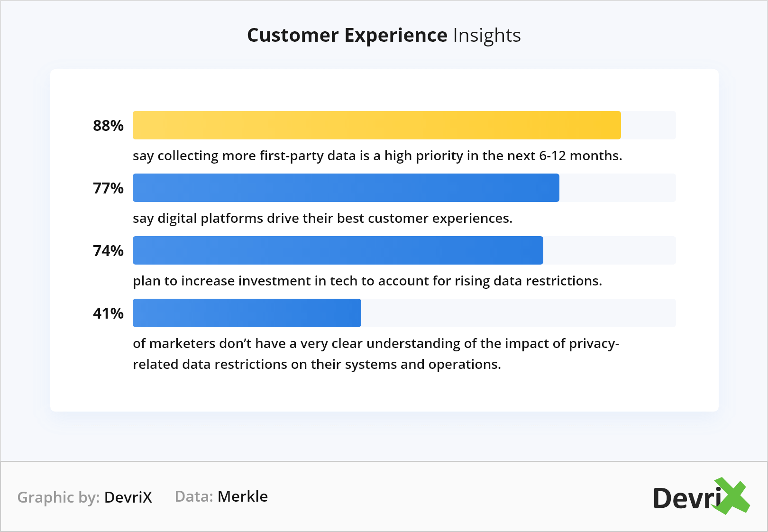Click the unfilled gray track of the 41% bar
Viewport: 768px width, 532px height.
click(518, 313)
